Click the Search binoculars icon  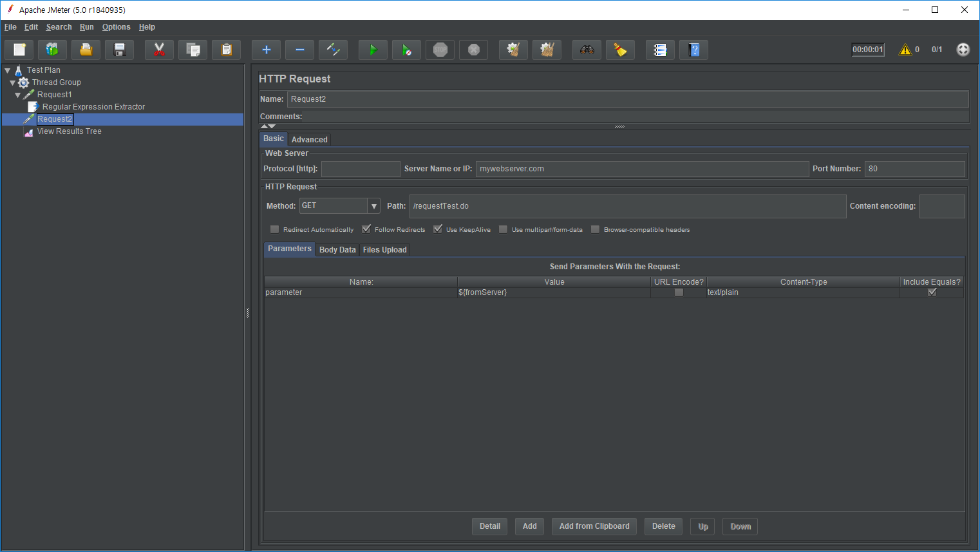[587, 50]
